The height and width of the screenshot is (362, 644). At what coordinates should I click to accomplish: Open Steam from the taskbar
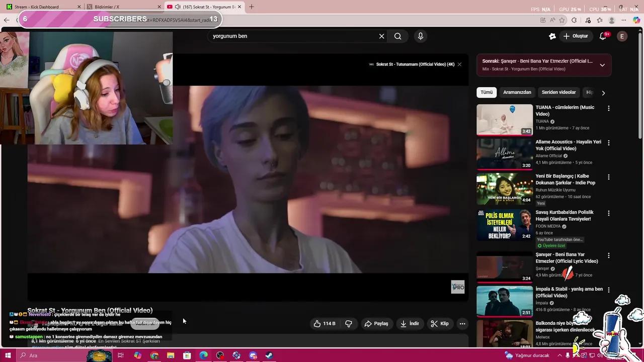[x=269, y=355]
